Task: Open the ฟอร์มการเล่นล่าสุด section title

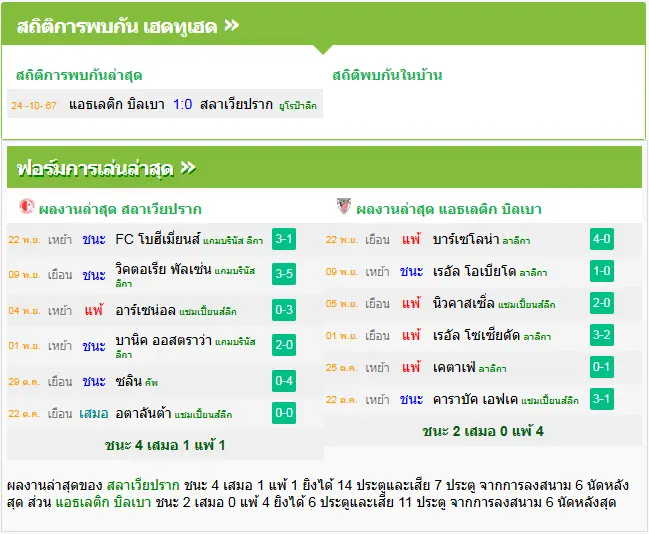Action: tap(95, 169)
